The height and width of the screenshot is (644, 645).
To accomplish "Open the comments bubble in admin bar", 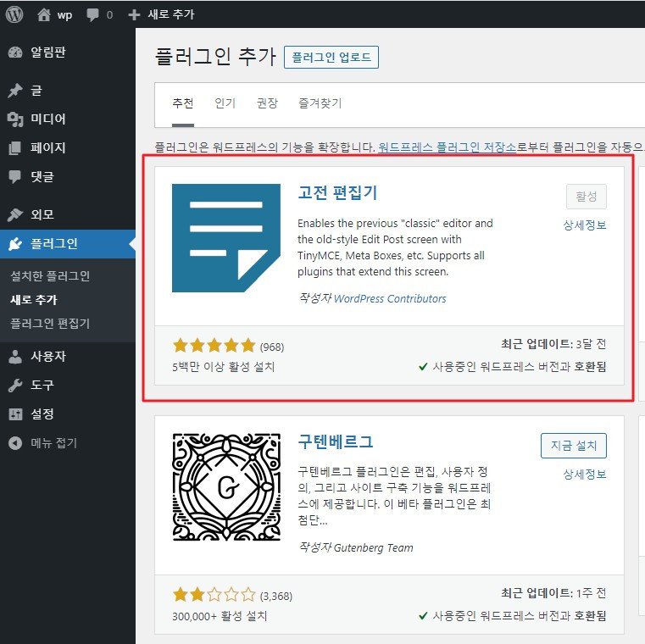I will pyautogui.click(x=92, y=14).
